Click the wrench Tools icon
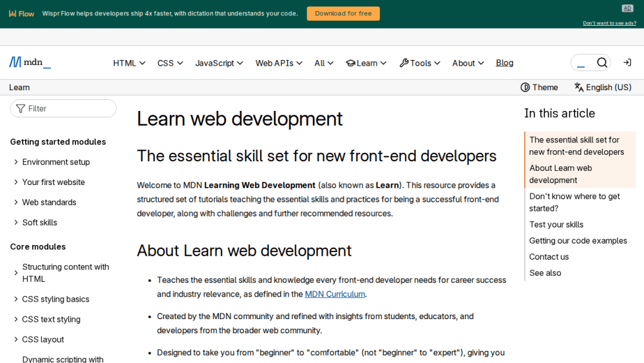Image resolution: width=644 pixels, height=363 pixels. coord(404,63)
